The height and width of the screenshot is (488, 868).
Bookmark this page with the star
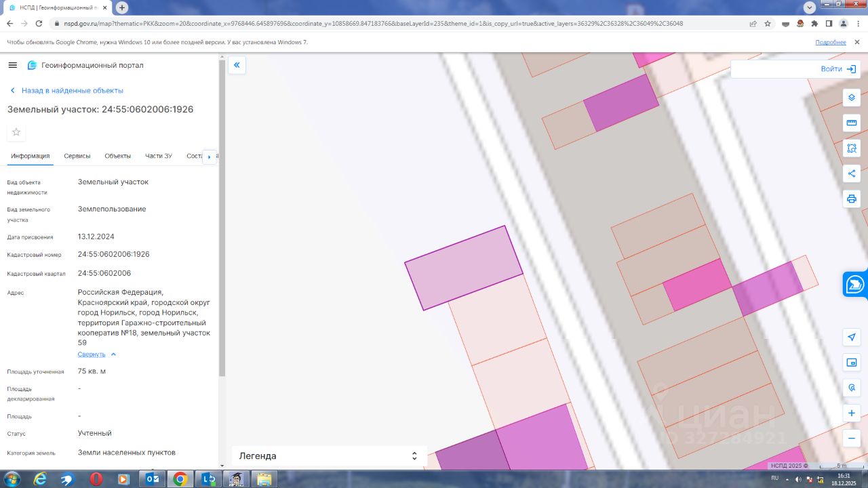click(768, 23)
